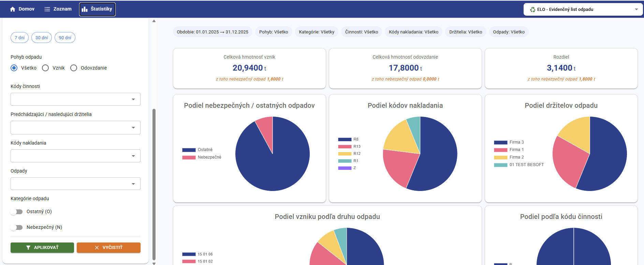The height and width of the screenshot is (265, 644).
Task: Enable the Ostatný (O) category switch
Action: coord(16,212)
